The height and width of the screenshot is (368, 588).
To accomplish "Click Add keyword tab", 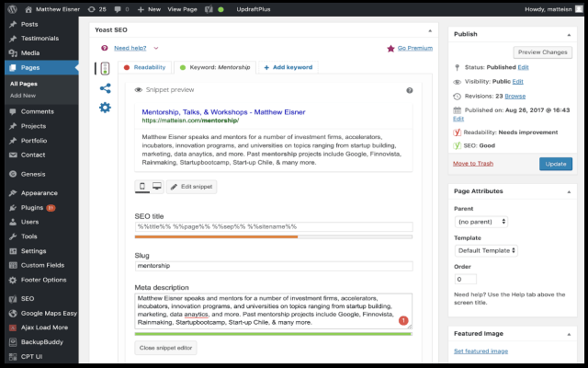I will click(x=288, y=67).
